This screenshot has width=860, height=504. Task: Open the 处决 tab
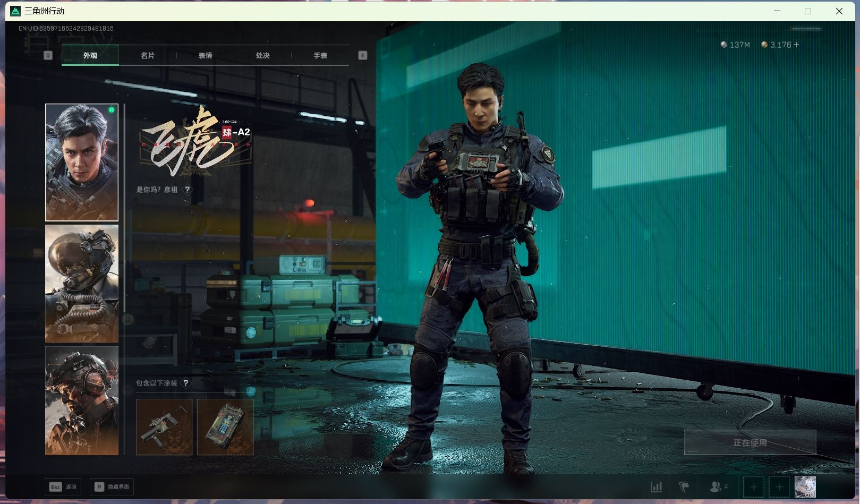tap(262, 55)
